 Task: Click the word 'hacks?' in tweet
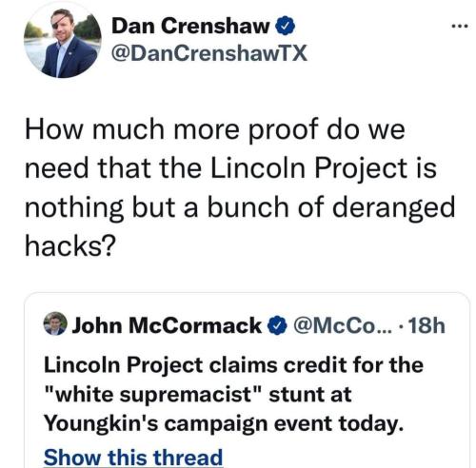pos(69,245)
